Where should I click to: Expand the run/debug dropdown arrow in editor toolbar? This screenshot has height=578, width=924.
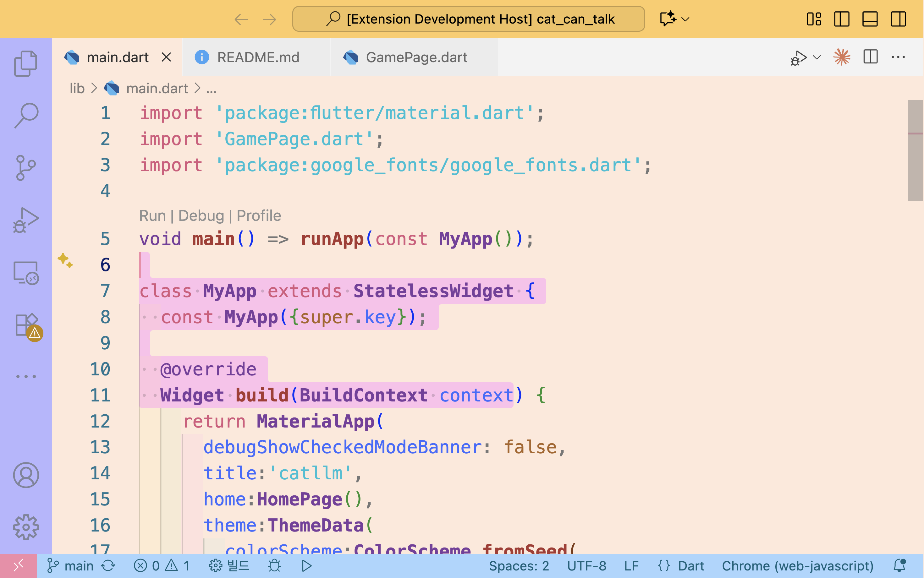[817, 57]
